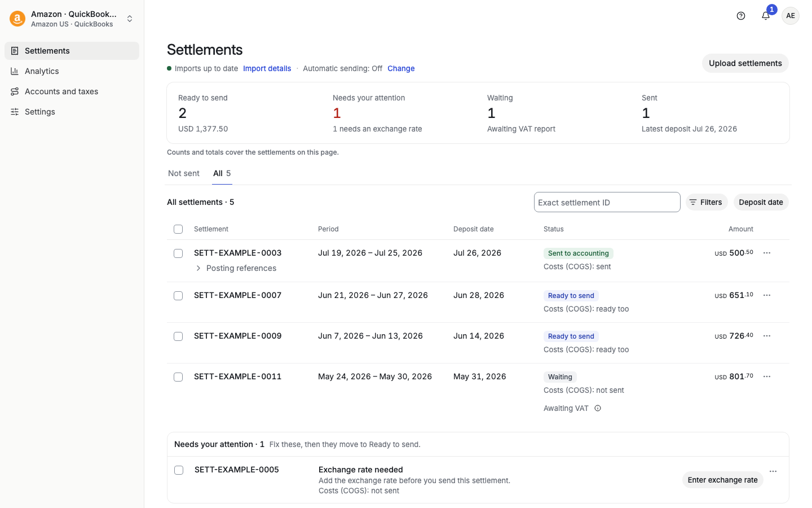Check the SETT-EXAMPLE-0005 checkbox
Viewport: 812px width, 508px height.
[x=179, y=470]
